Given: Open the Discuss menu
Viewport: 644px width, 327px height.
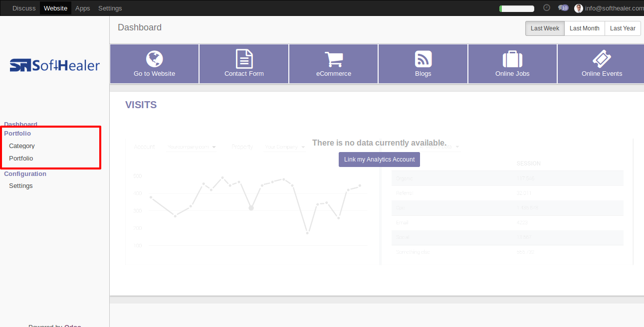Looking at the screenshot, I should pos(24,8).
